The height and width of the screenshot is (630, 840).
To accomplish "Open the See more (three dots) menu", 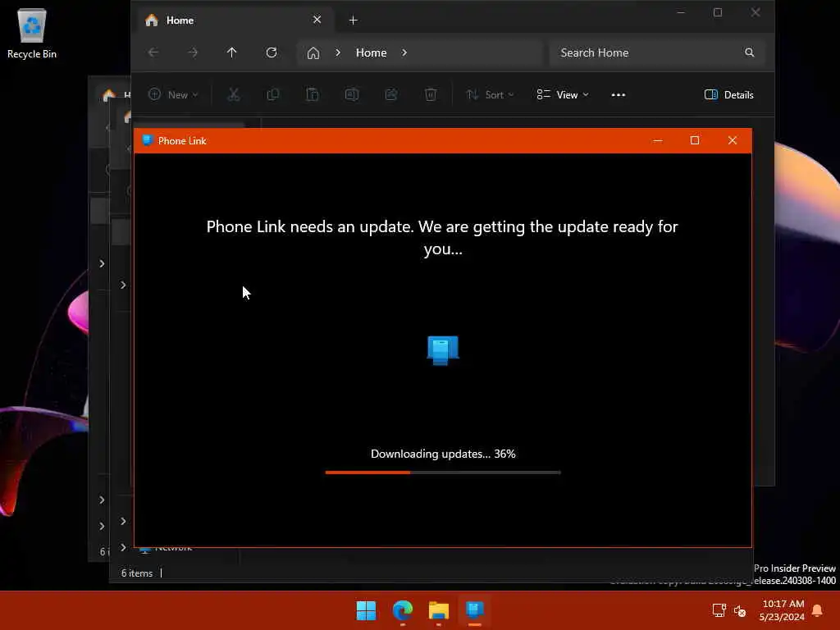I will (619, 95).
